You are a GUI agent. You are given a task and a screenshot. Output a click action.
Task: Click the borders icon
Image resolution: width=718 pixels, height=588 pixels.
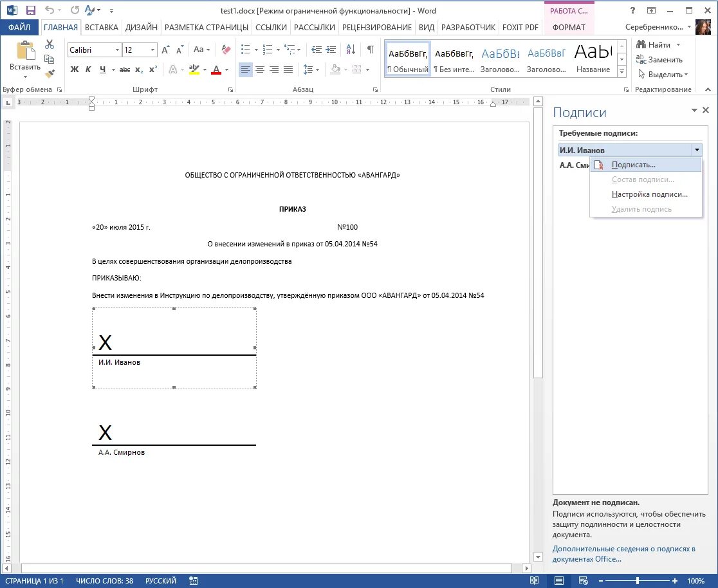coord(356,69)
